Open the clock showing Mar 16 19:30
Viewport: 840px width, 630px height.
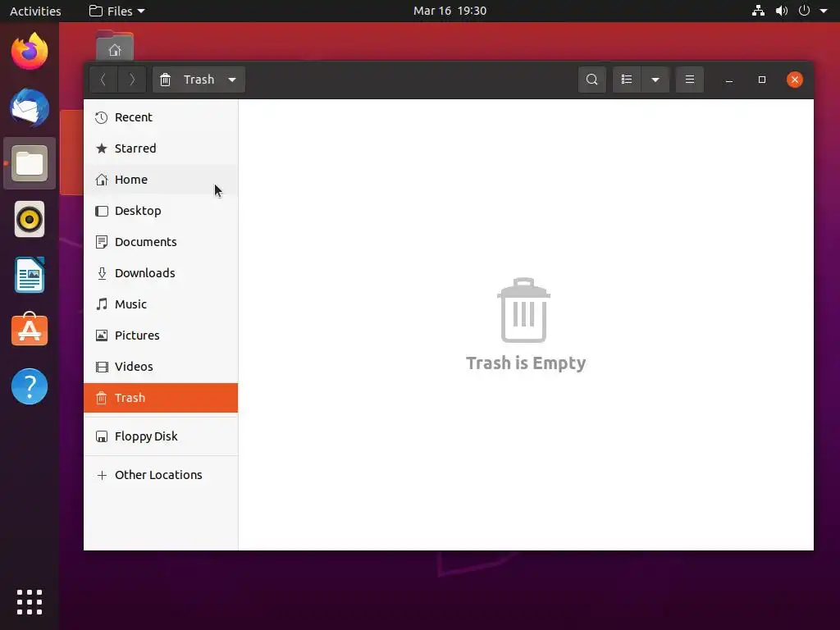[450, 11]
